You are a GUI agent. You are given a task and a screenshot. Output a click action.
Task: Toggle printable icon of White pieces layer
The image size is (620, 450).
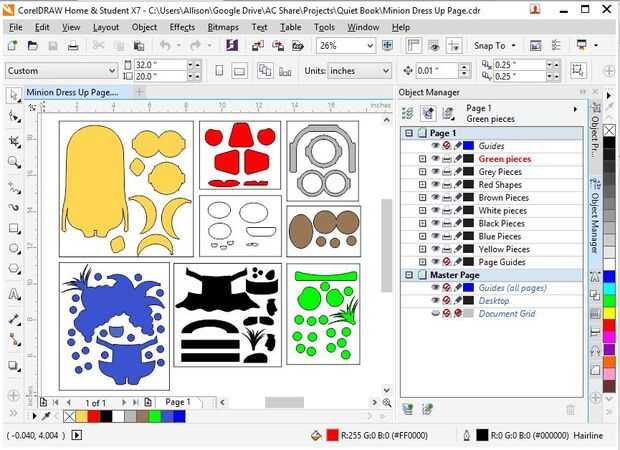[x=447, y=210]
